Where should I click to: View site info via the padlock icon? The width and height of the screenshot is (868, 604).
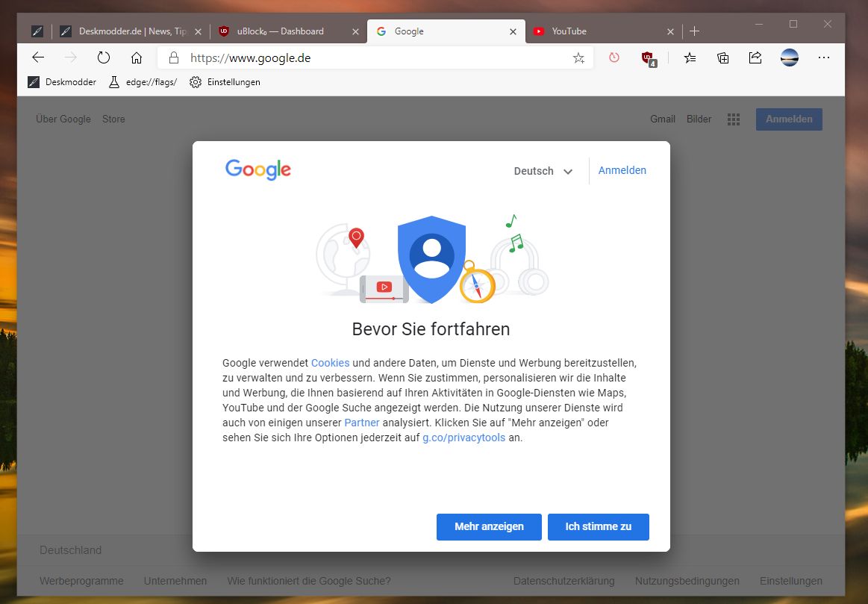[174, 57]
